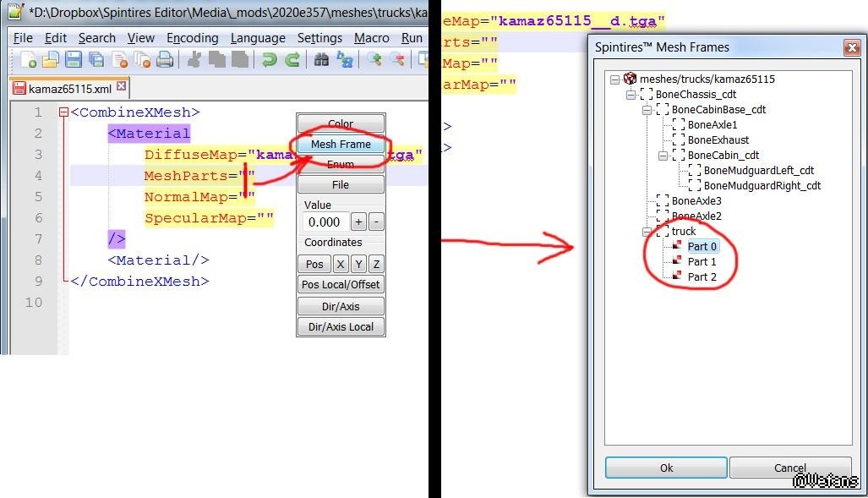Screen dimensions: 868x498
Task: Click the Value field showing 0.000
Action: tap(325, 222)
